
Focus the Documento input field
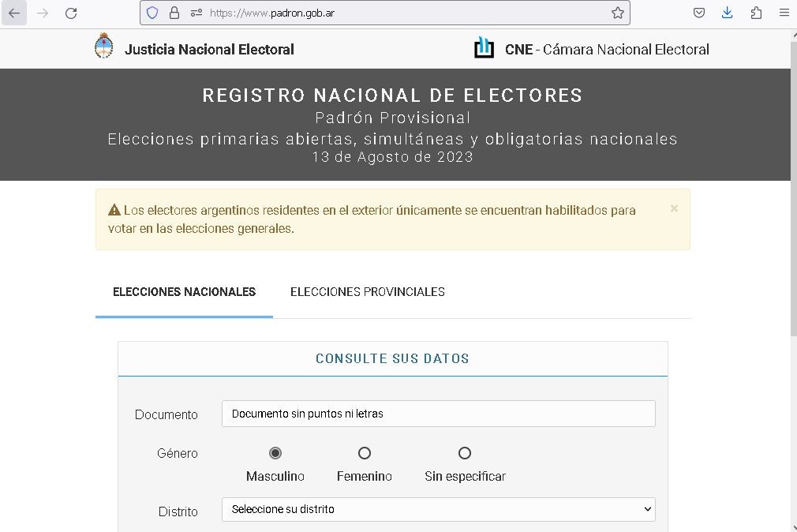pos(438,414)
